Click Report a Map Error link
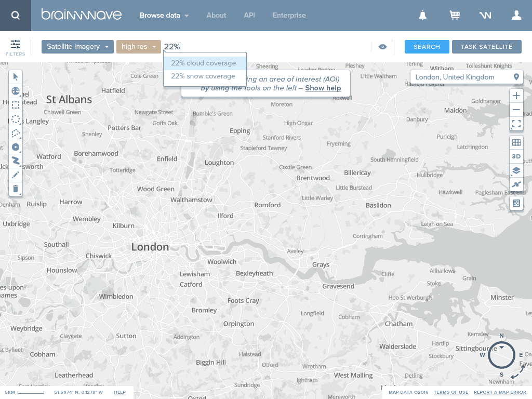The image size is (532, 399). 500,392
